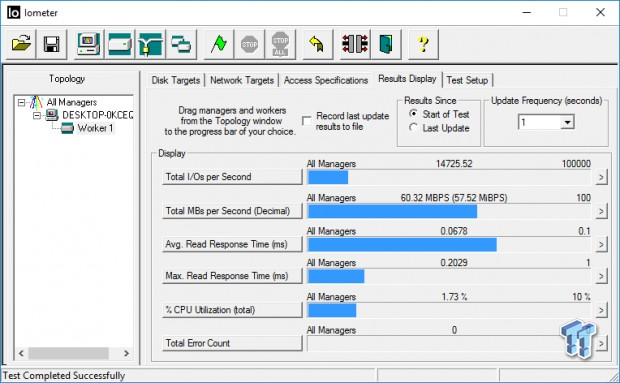Screen dimensions: 620x383
Task: Switch to the Results Display tab
Action: coord(407,79)
